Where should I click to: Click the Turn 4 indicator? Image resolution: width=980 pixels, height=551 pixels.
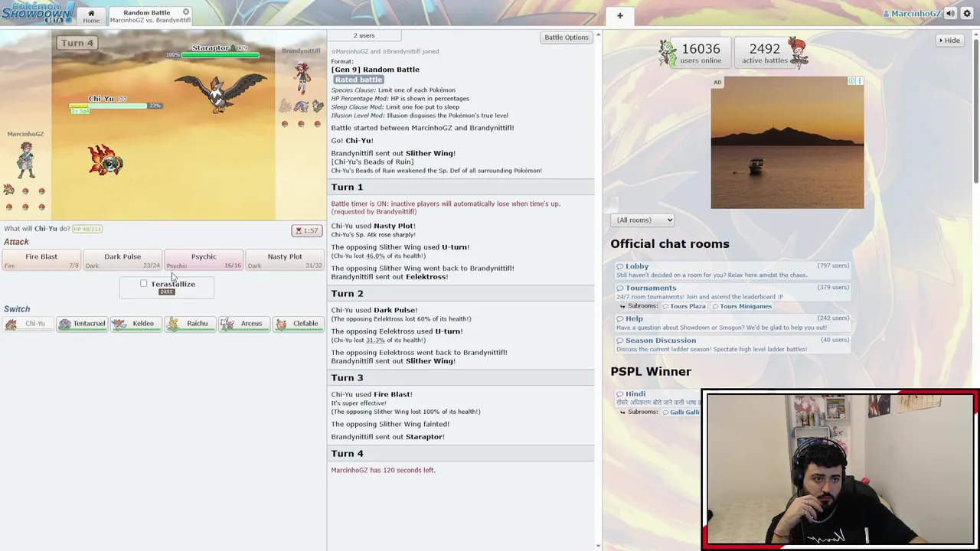pos(77,43)
